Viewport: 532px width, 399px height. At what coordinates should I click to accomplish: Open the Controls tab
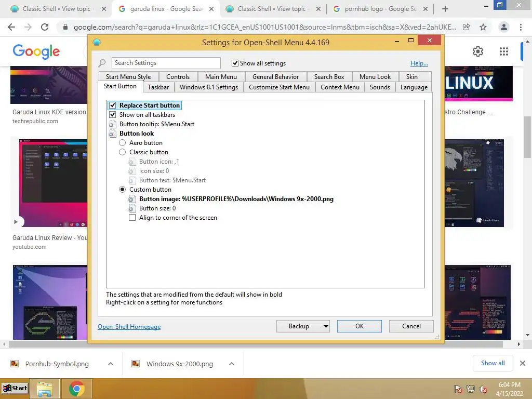pyautogui.click(x=178, y=77)
